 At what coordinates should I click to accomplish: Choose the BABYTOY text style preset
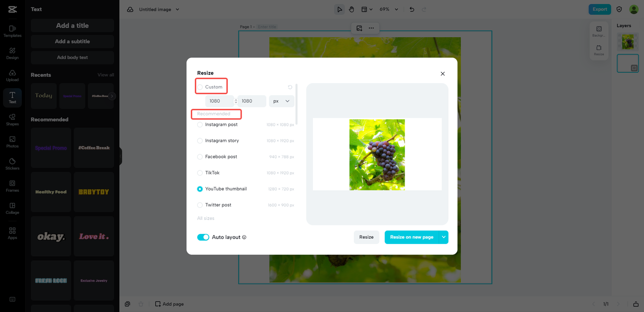pos(94,192)
